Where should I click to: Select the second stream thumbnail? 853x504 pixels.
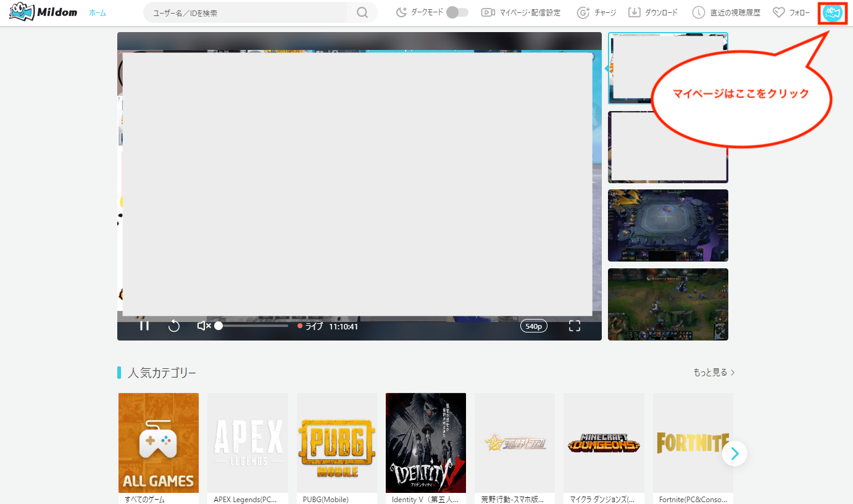668,147
